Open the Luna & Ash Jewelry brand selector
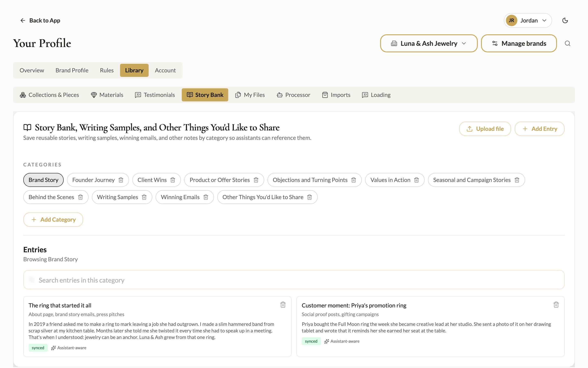This screenshot has width=588, height=368. [429, 43]
